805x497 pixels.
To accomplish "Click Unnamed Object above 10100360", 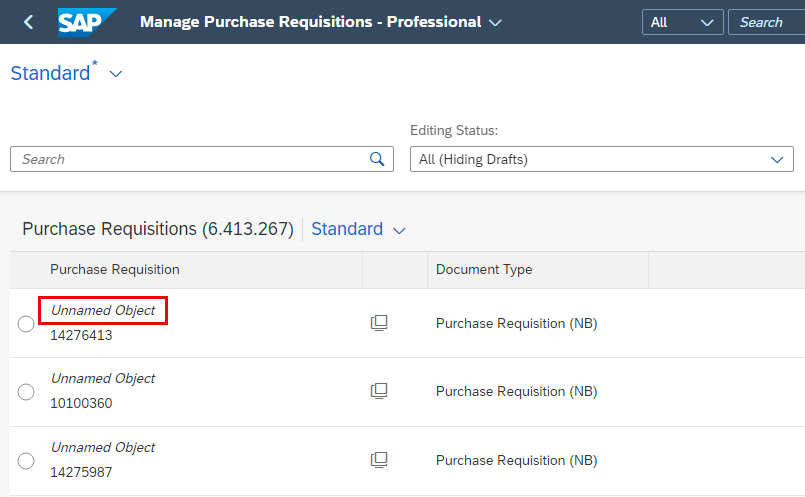I will (103, 378).
